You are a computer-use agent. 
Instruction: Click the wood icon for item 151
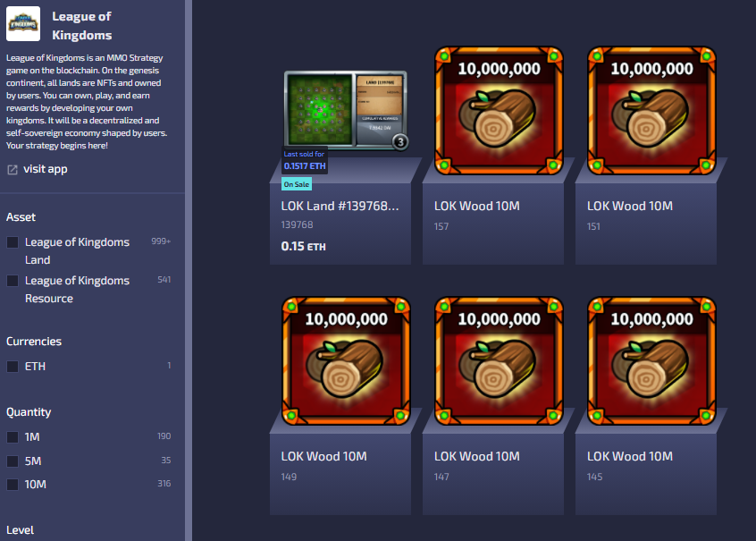[x=651, y=111]
